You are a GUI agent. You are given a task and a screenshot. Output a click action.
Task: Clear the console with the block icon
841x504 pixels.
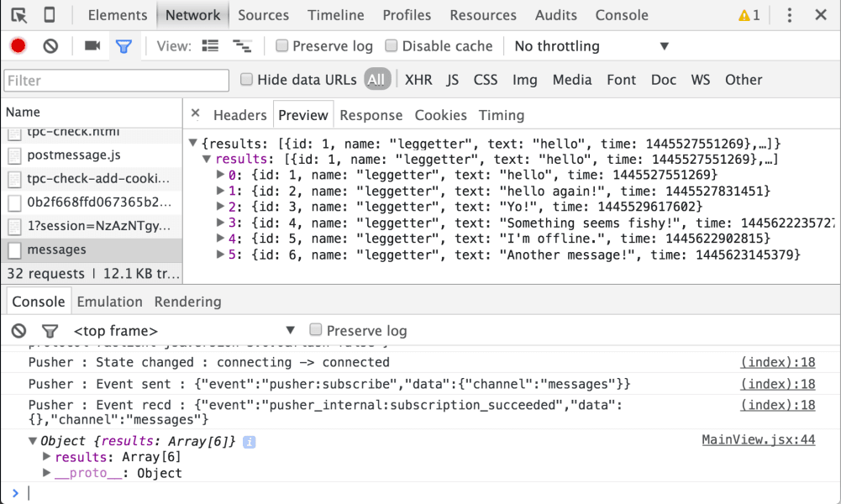[18, 331]
